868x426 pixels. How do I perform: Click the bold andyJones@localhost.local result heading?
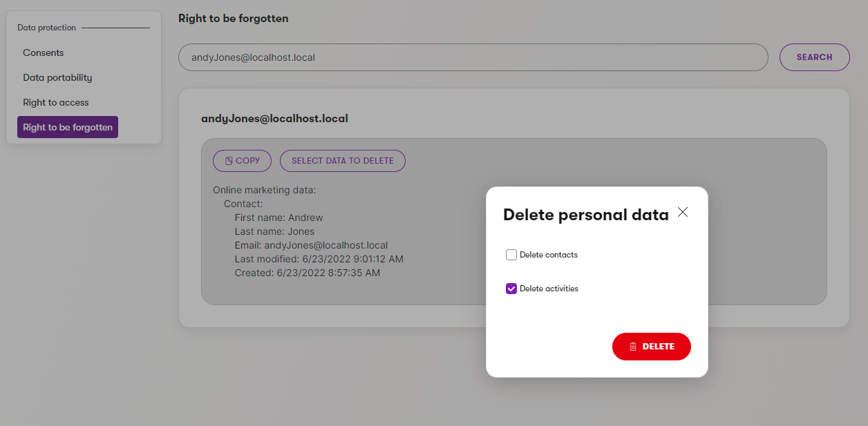[x=274, y=119]
